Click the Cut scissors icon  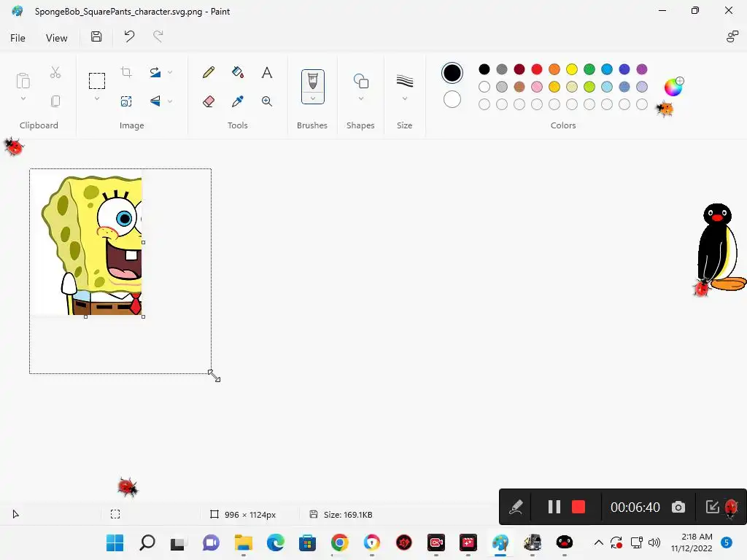[55, 72]
